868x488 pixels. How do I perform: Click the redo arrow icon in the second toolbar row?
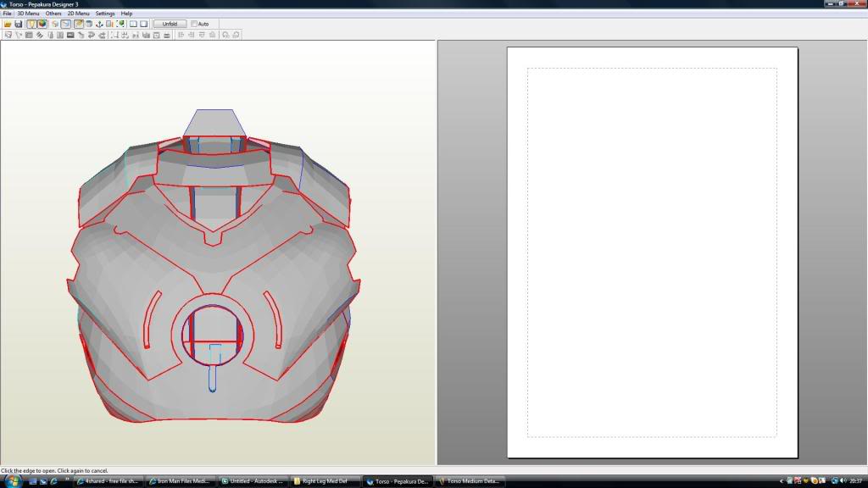coord(102,35)
